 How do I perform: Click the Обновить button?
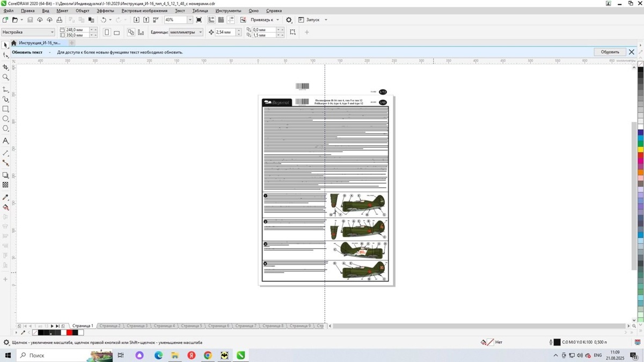(x=610, y=52)
